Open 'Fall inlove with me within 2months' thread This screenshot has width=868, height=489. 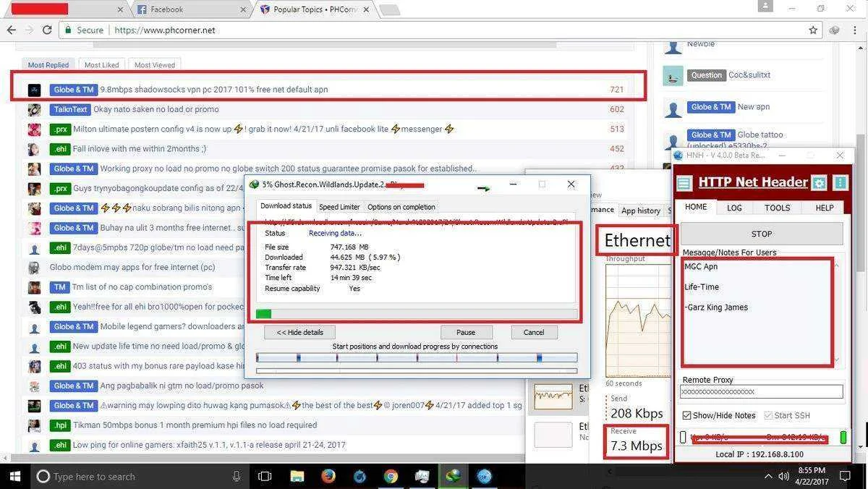(x=140, y=149)
